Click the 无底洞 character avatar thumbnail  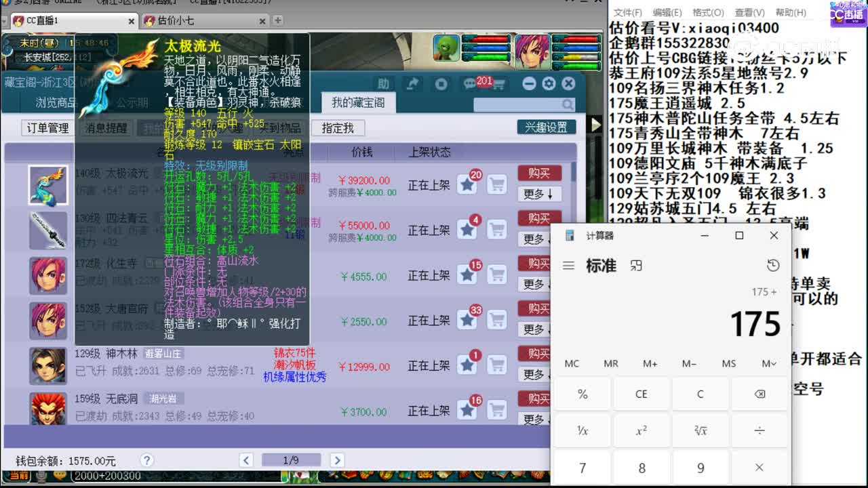click(x=48, y=409)
